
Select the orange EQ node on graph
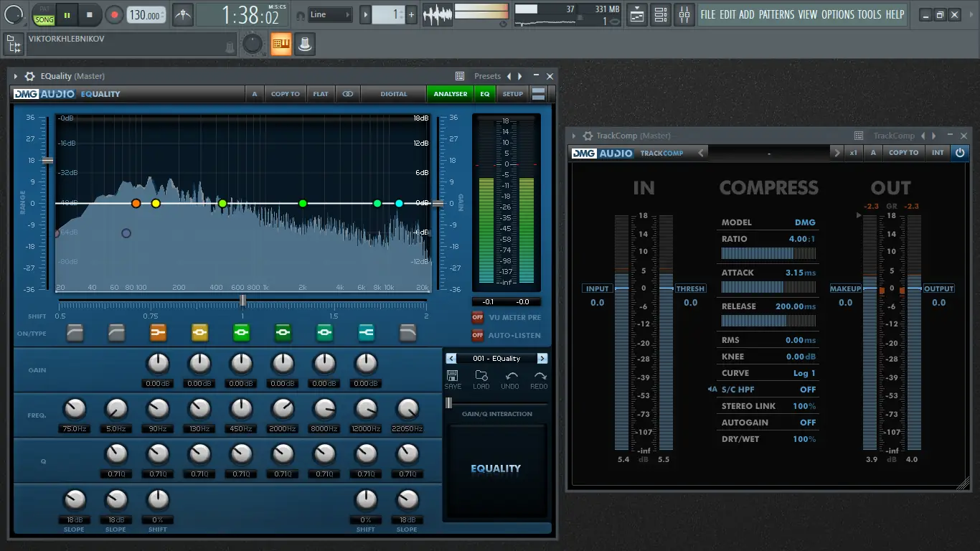click(136, 204)
